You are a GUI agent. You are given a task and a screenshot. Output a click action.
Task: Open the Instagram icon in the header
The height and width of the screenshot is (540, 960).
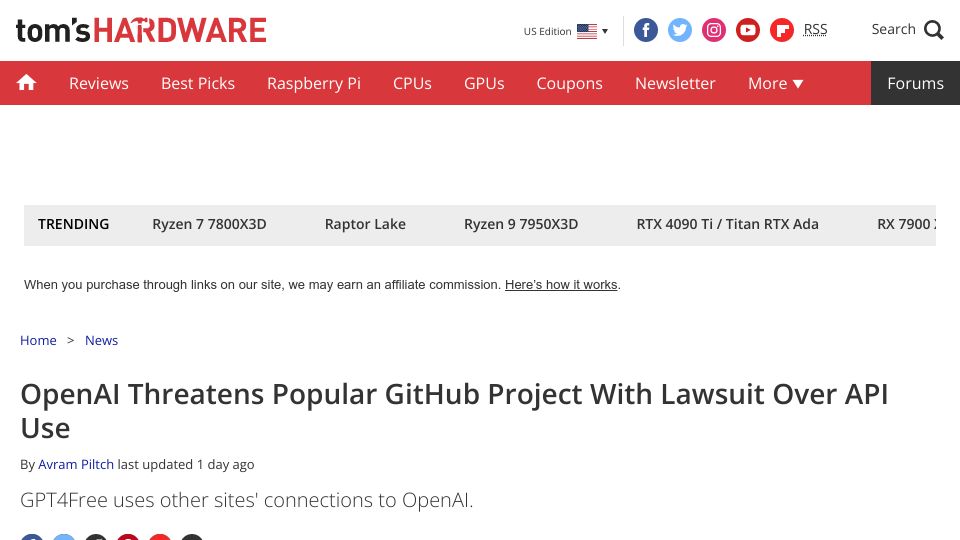[714, 30]
